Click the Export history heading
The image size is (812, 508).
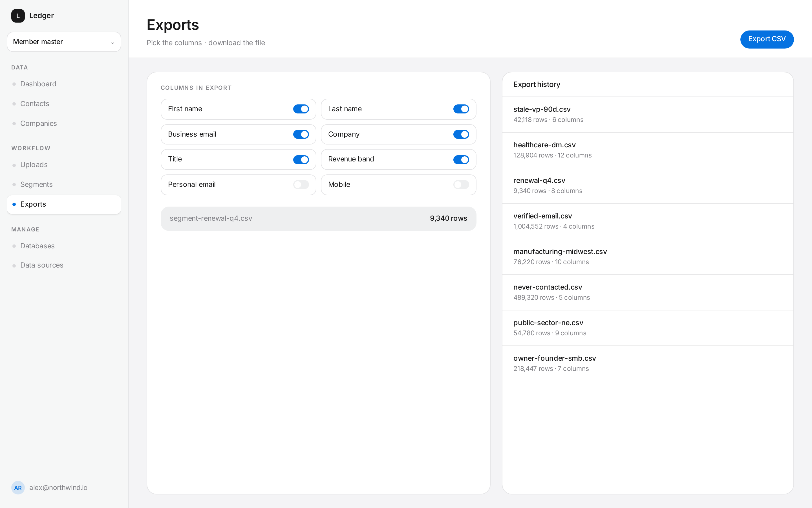point(537,85)
